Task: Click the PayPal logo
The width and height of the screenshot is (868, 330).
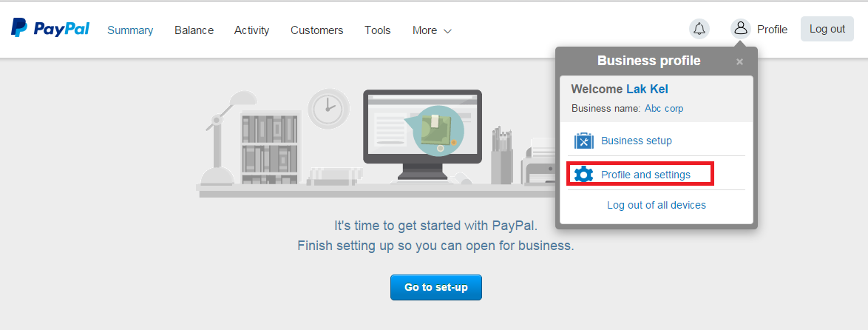Action: [x=50, y=27]
